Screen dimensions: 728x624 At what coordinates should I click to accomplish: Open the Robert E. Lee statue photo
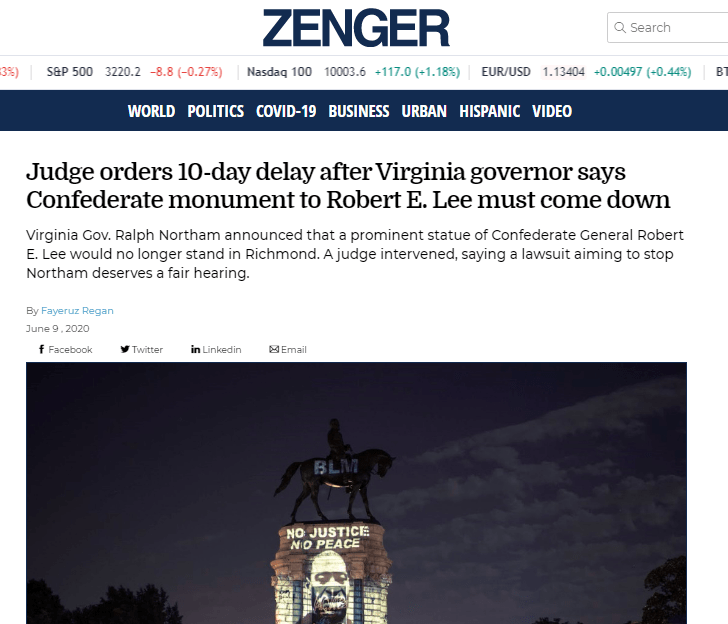click(x=356, y=493)
